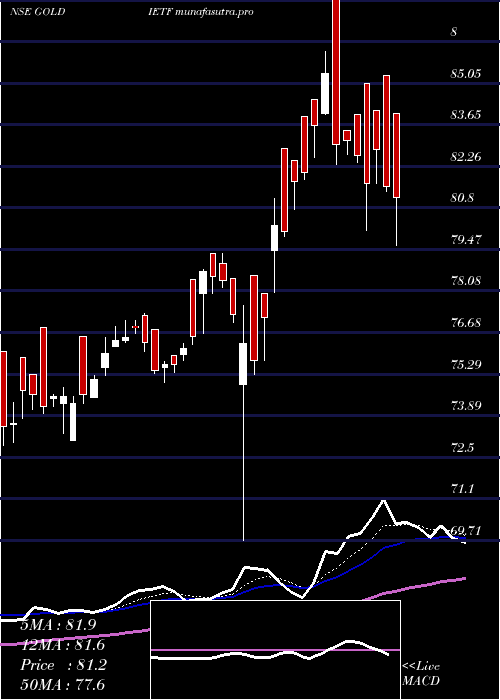Click the 12MA : 81.6 legend text

point(62,645)
